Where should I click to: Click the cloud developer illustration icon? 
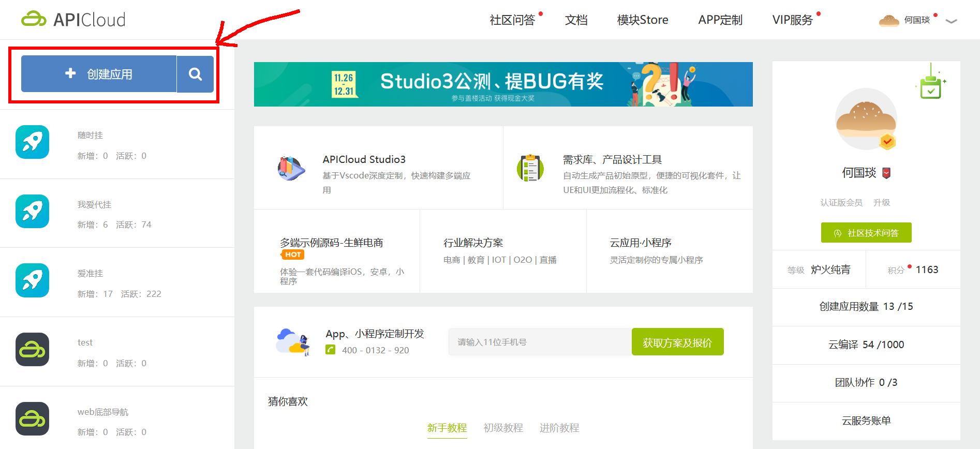(293, 342)
